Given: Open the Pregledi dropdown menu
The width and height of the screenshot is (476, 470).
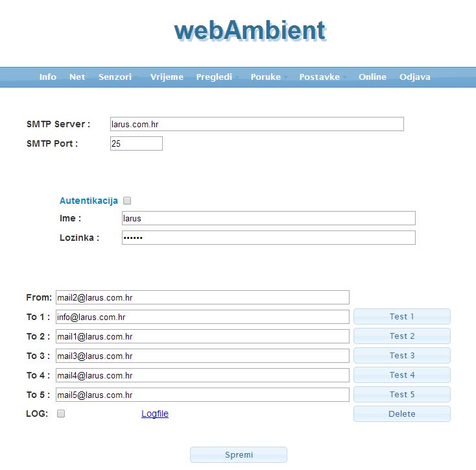Looking at the screenshot, I should click(214, 77).
